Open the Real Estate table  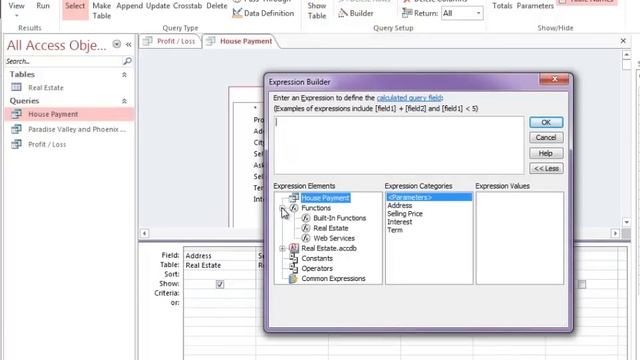(46, 87)
